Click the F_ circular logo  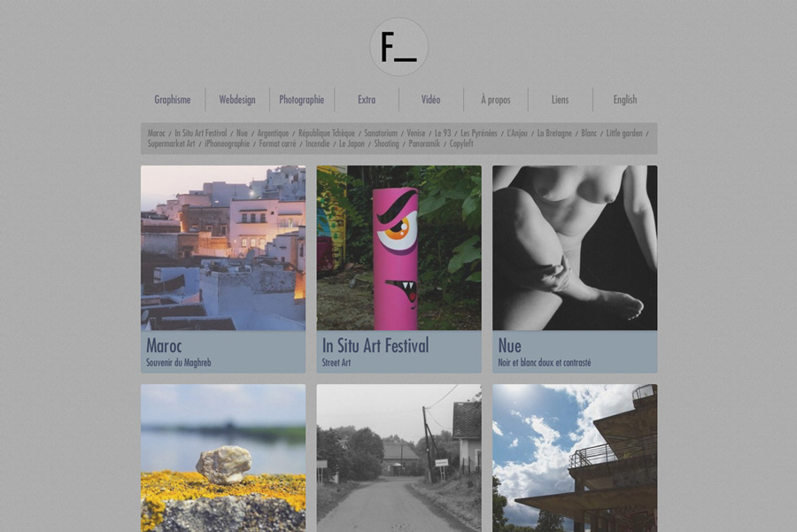(399, 47)
